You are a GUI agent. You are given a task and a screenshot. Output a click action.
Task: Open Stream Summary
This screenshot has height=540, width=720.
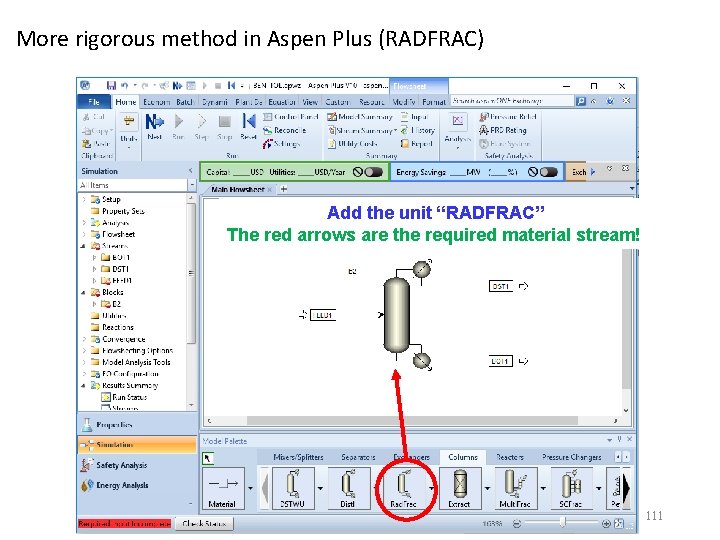[362, 130]
